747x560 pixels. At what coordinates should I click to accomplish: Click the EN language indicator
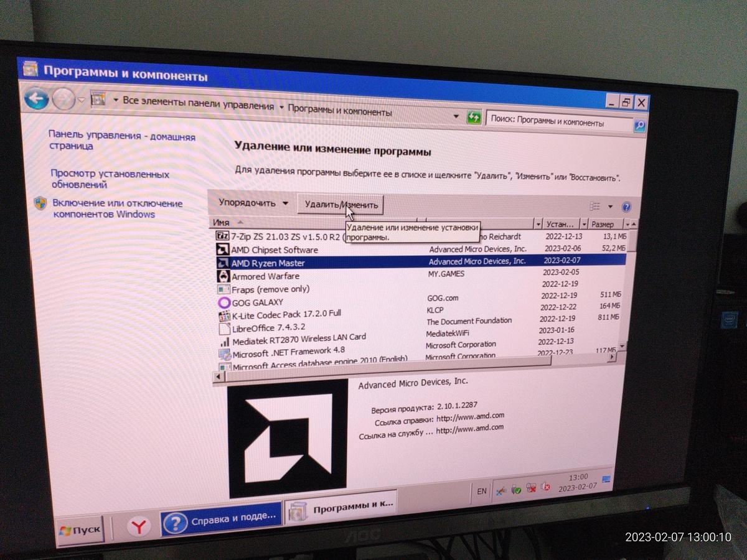482,490
